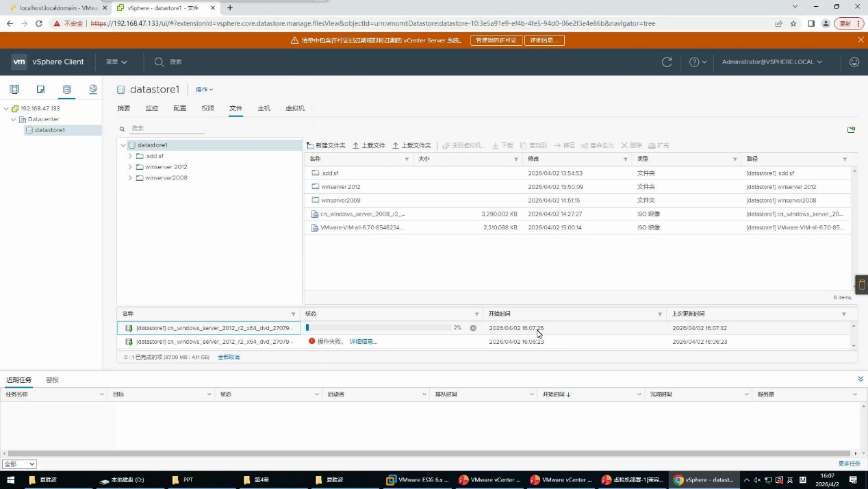Switch to the Configure tab
The width and height of the screenshot is (868, 489).
pyautogui.click(x=179, y=108)
